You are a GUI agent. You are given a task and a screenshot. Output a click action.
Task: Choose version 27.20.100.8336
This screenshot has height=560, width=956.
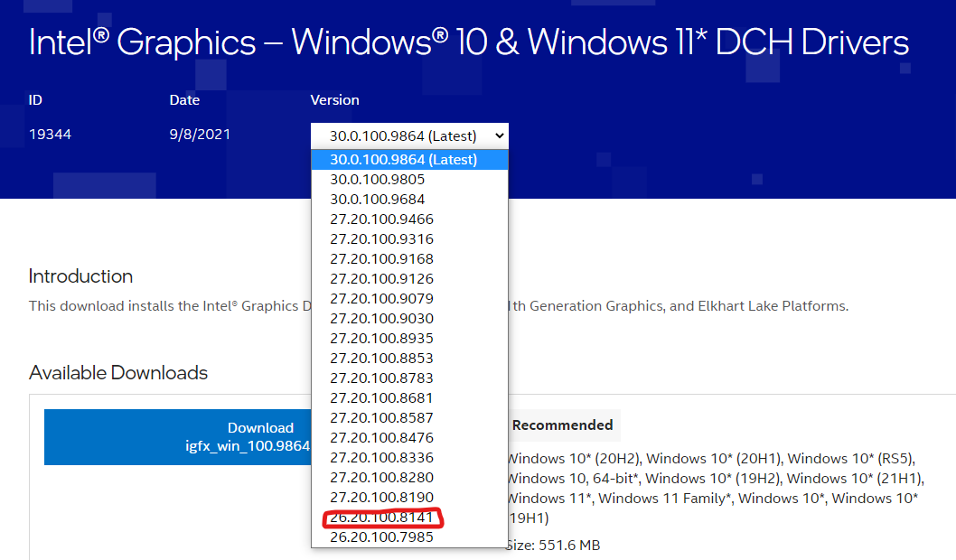click(x=409, y=458)
